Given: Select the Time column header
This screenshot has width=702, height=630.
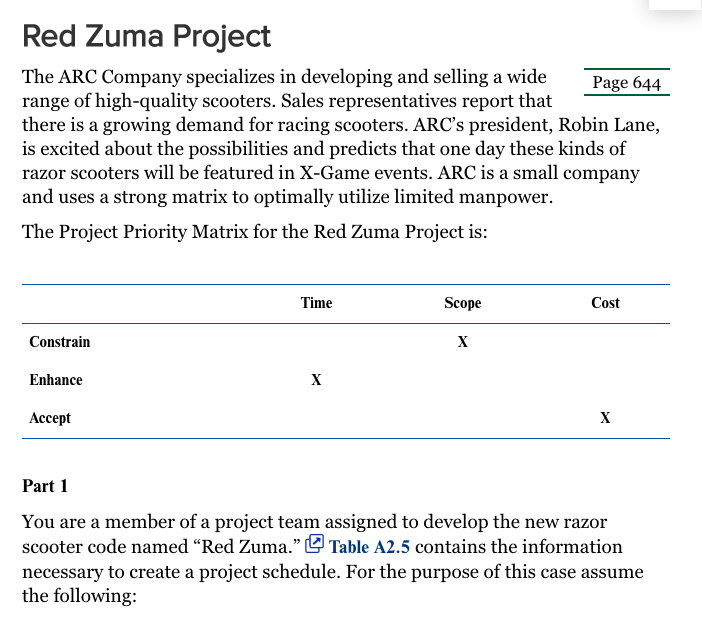Looking at the screenshot, I should point(316,303).
